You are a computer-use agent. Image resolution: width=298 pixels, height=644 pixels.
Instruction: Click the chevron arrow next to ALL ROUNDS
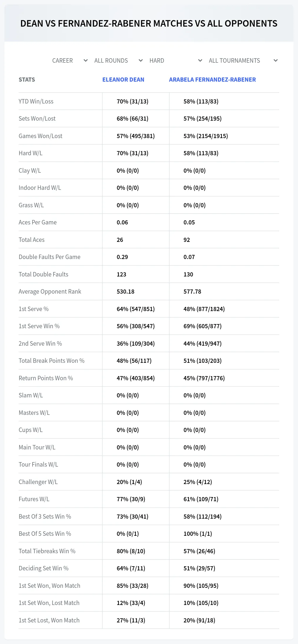tap(141, 61)
